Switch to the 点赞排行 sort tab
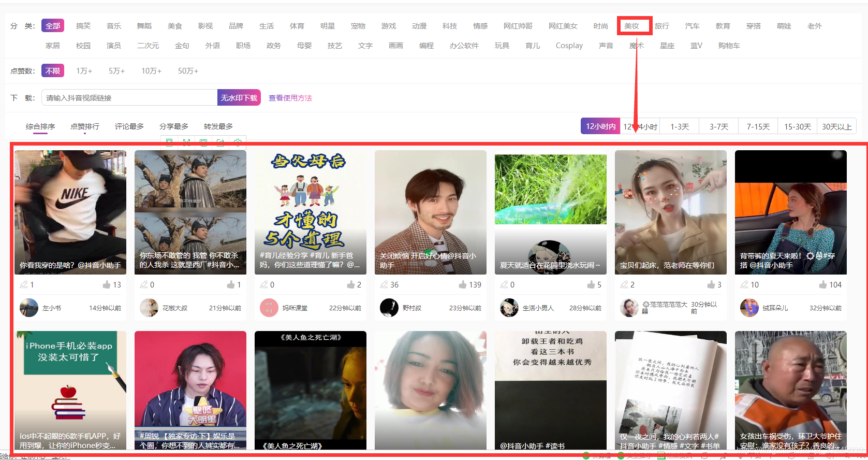The image size is (868, 460). click(x=85, y=126)
